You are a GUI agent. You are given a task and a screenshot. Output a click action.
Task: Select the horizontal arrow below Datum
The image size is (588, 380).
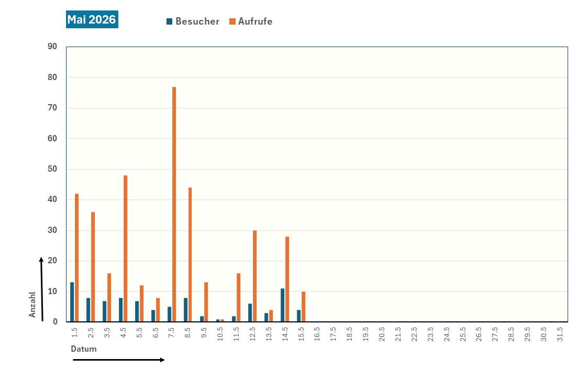pos(119,360)
